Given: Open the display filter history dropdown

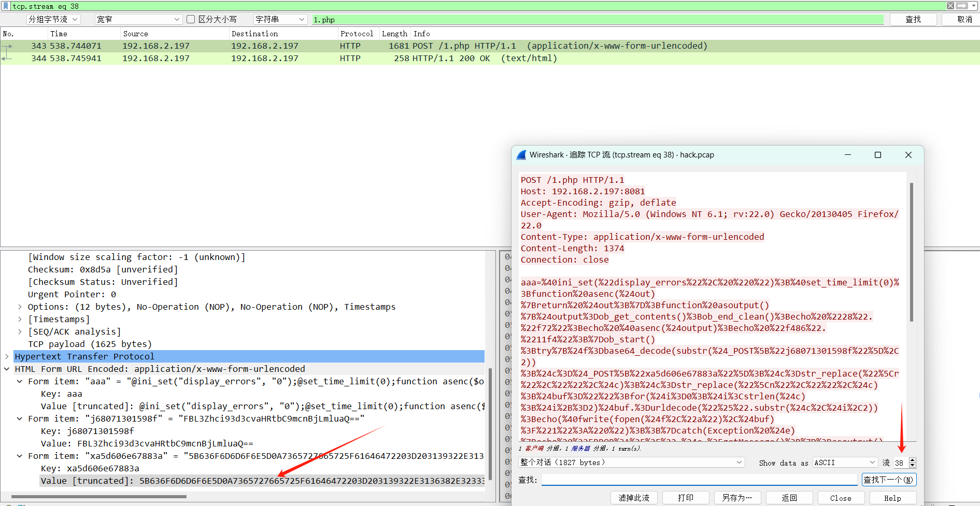Looking at the screenshot, I should point(974,6).
